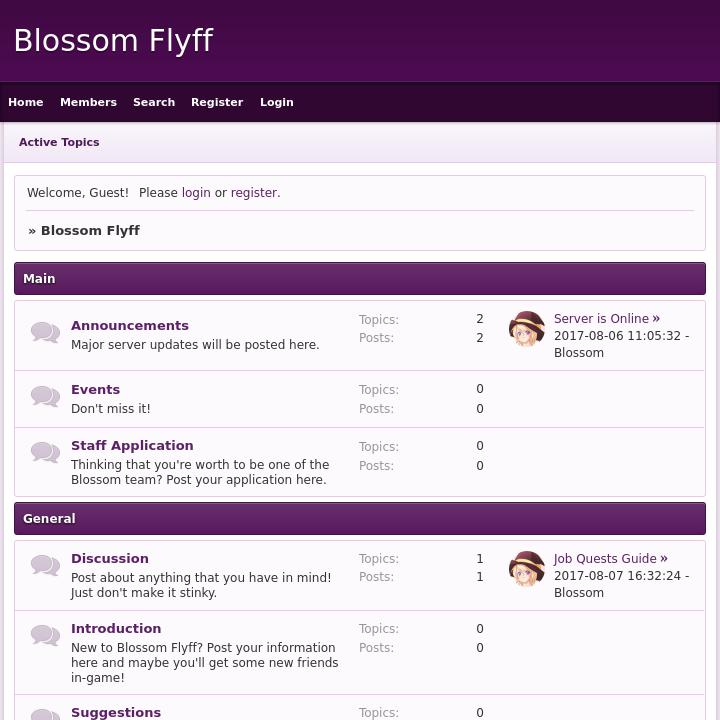Screen dimensions: 720x720
Task: Click avatar beside Server is Online post
Action: pos(527,329)
